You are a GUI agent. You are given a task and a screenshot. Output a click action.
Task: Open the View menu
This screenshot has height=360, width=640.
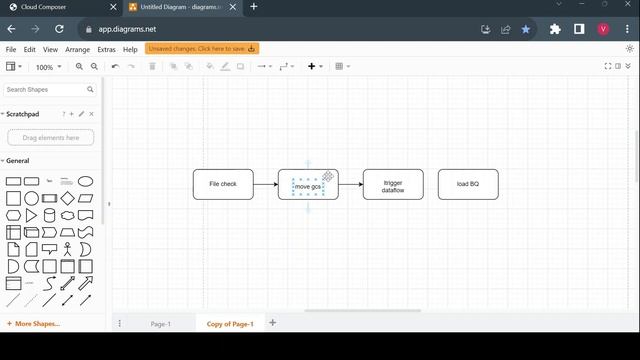click(50, 49)
